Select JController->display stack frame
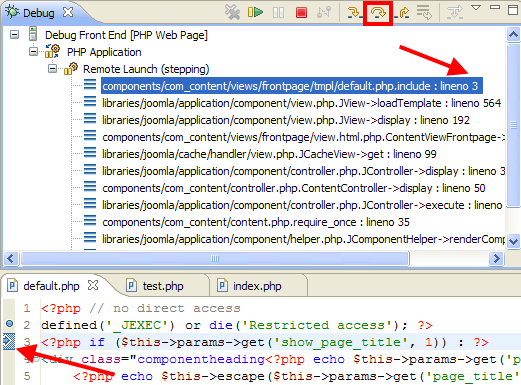 pyautogui.click(x=303, y=171)
